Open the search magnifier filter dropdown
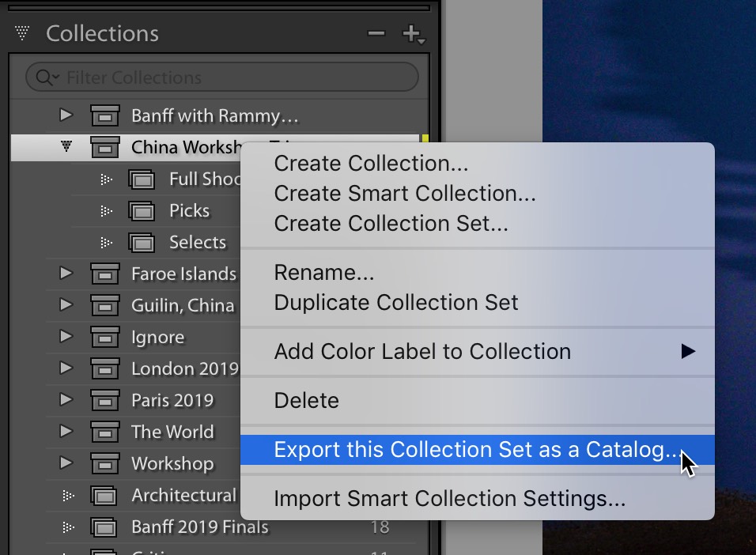This screenshot has width=756, height=555. (47, 77)
